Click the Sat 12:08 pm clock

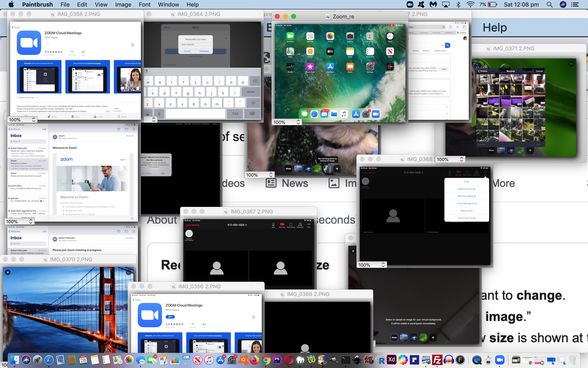point(521,4)
